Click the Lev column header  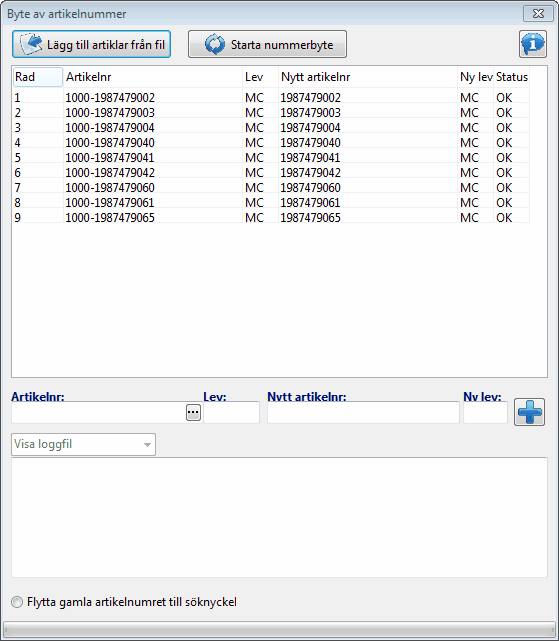260,77
